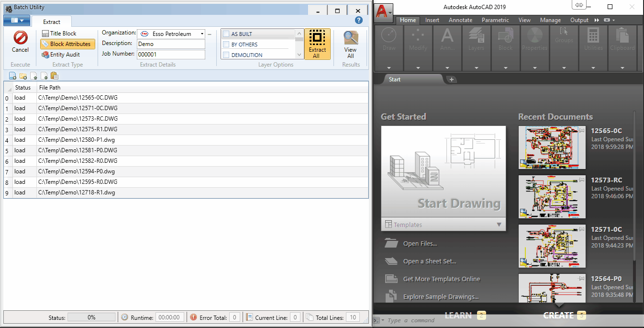Click the Job Number field 000001
644x328 pixels.
171,55
